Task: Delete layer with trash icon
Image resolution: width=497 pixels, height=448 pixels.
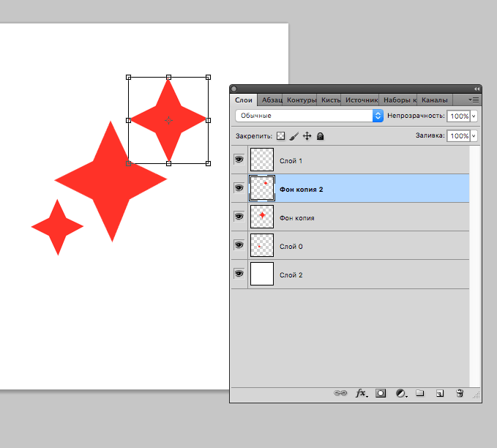Action: click(x=460, y=393)
